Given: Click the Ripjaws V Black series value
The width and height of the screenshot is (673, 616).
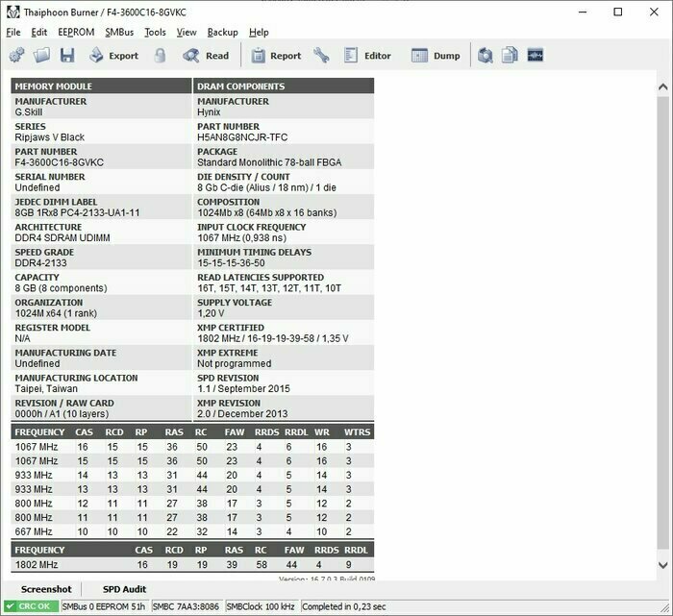Looking at the screenshot, I should click(x=49, y=137).
